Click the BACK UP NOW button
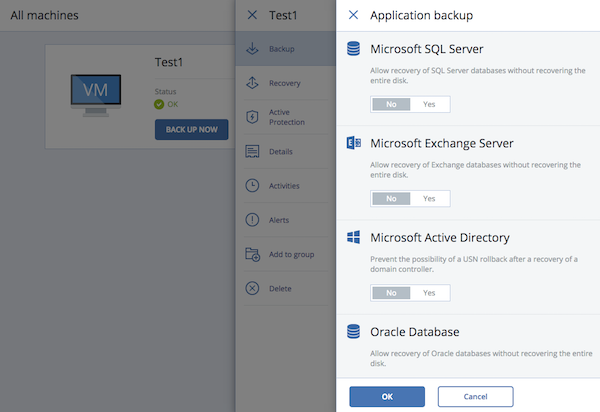Image resolution: width=600 pixels, height=412 pixels. [x=191, y=129]
